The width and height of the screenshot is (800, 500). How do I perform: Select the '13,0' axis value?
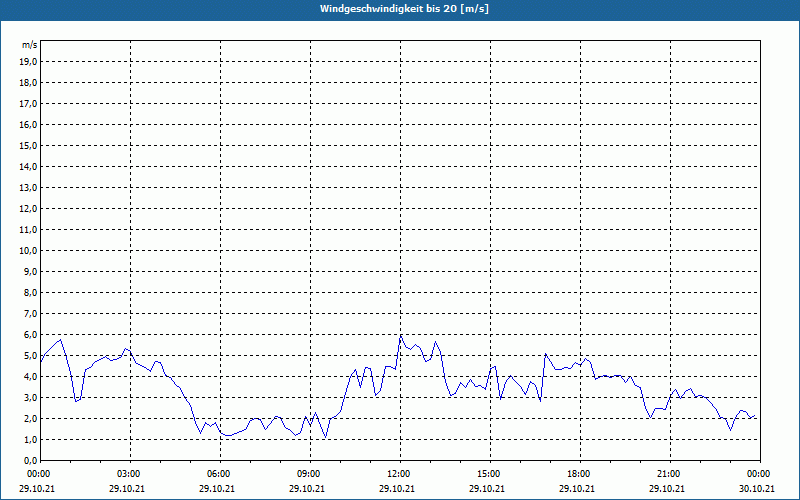(28, 188)
